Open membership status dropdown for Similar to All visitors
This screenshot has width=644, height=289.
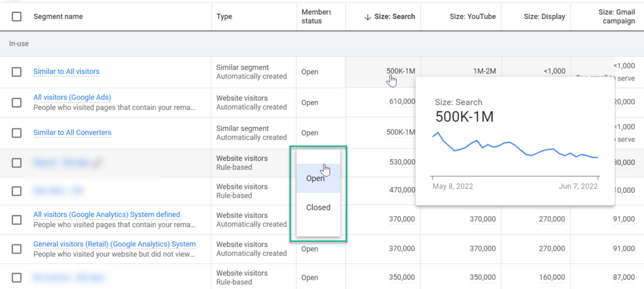tap(309, 72)
